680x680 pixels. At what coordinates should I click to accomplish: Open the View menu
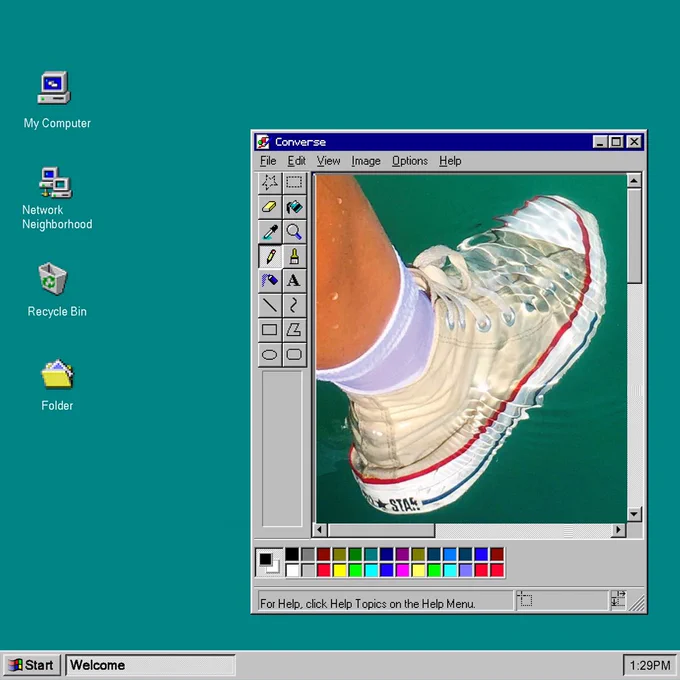(328, 161)
